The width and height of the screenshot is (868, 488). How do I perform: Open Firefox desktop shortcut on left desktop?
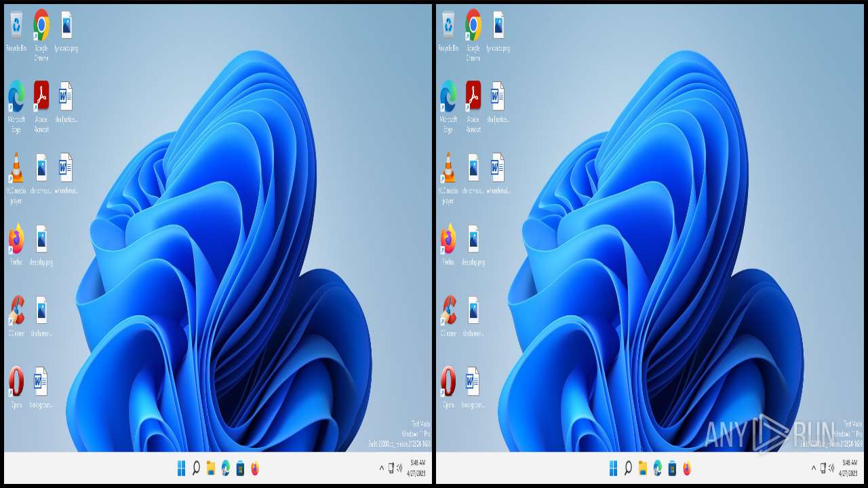coord(16,245)
